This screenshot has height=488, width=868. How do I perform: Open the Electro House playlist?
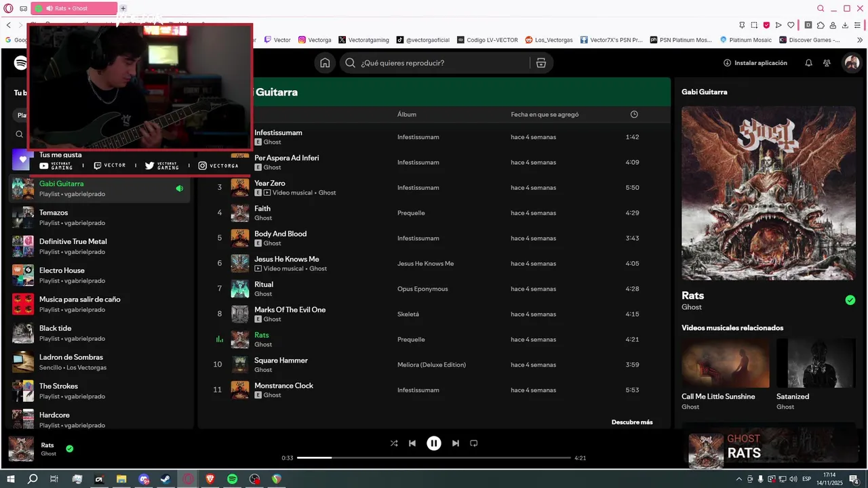[x=99, y=275]
